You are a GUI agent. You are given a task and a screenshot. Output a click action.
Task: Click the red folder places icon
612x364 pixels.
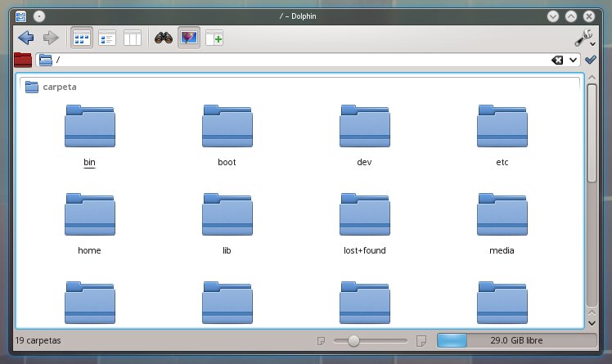pos(23,60)
